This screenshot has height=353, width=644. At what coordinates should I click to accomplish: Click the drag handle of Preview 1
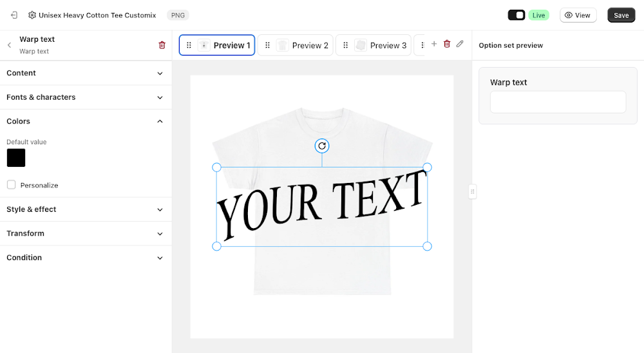(189, 45)
